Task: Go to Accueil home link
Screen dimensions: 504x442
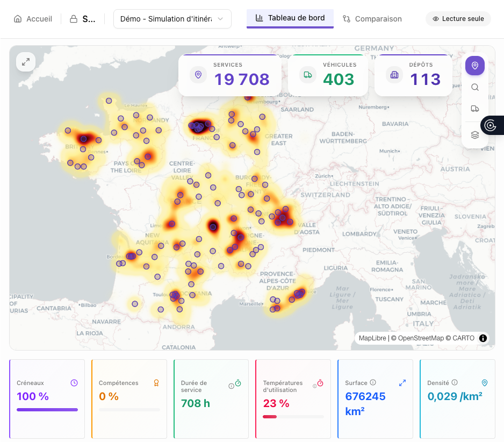Action: pyautogui.click(x=33, y=19)
